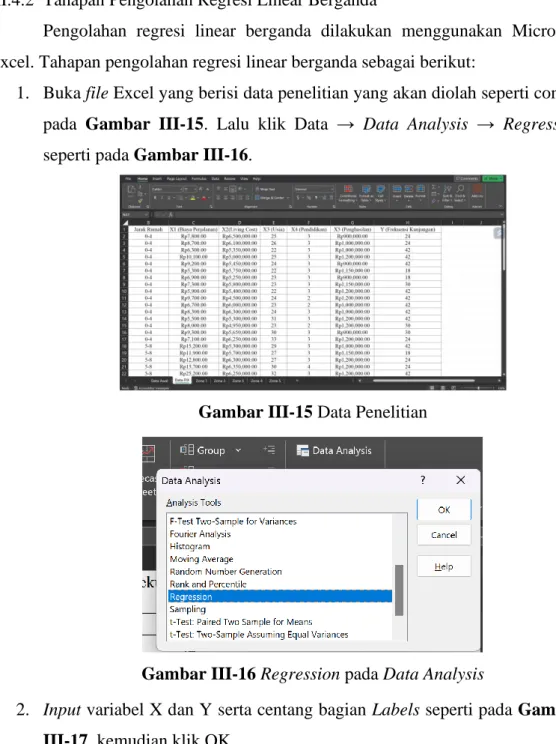Open Sort & Filter menu
556x744 pixels.
pyautogui.click(x=447, y=193)
